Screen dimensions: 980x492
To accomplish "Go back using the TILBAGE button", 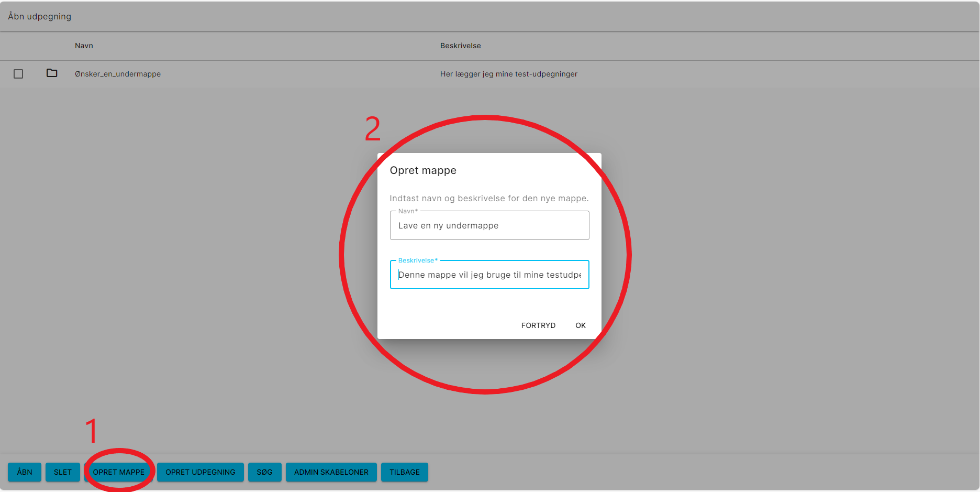I will (404, 472).
